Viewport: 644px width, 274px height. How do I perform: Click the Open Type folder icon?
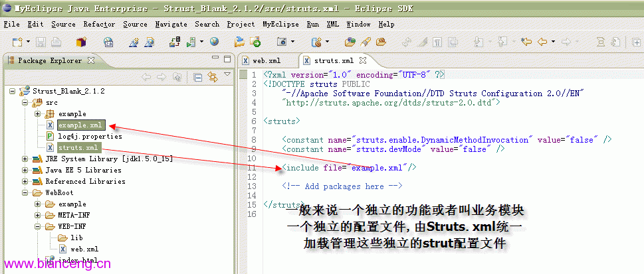click(350, 41)
